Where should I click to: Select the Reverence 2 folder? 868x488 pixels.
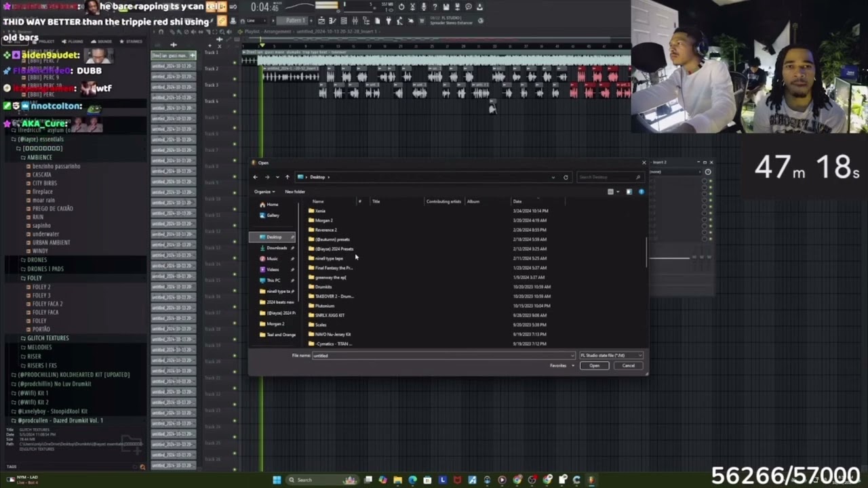pyautogui.click(x=323, y=230)
